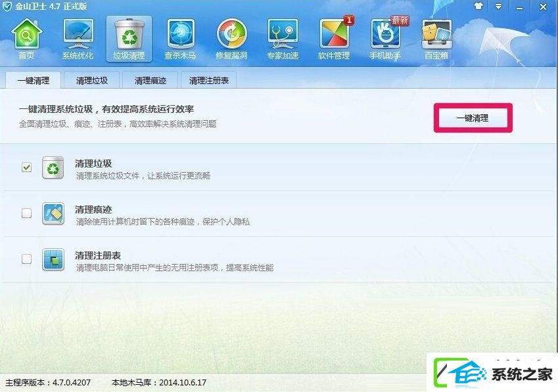Switch to the 清理垃圾 tab
The height and width of the screenshot is (392, 558).
click(92, 80)
